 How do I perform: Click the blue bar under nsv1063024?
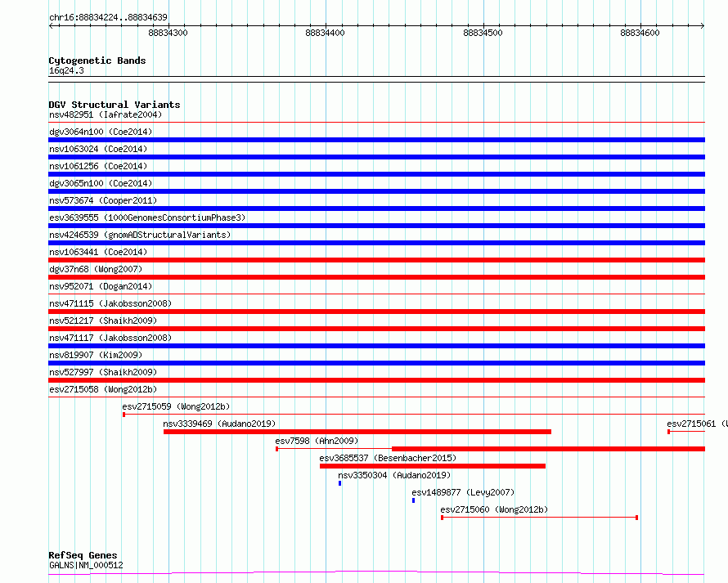point(376,157)
